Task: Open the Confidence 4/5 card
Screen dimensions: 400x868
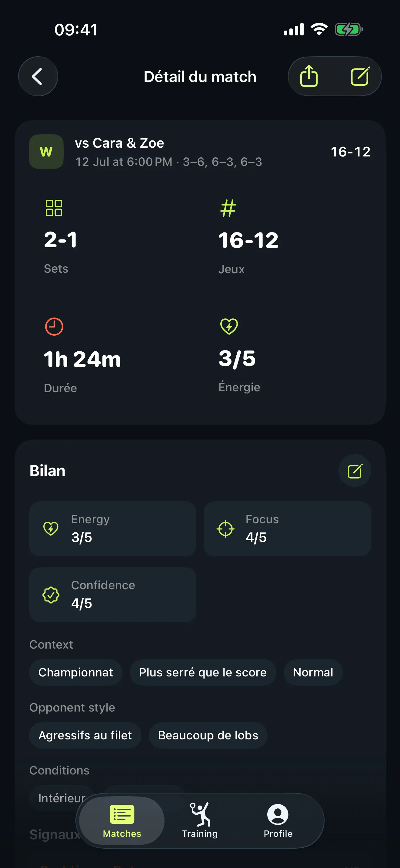Action: (113, 595)
